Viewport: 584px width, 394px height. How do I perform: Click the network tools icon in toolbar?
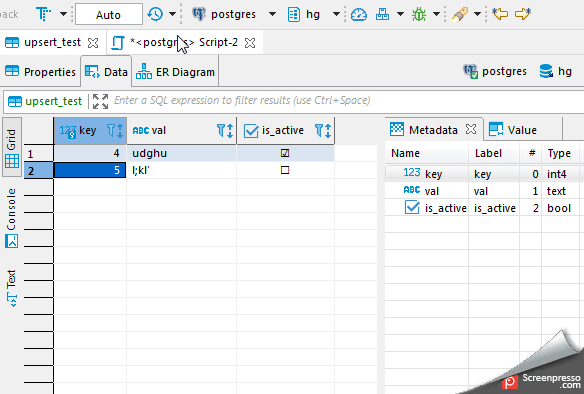tap(382, 15)
